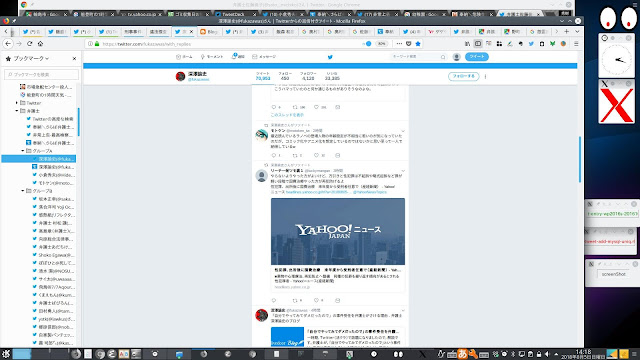Close the bookmarks sidebar with the X

tap(74, 59)
